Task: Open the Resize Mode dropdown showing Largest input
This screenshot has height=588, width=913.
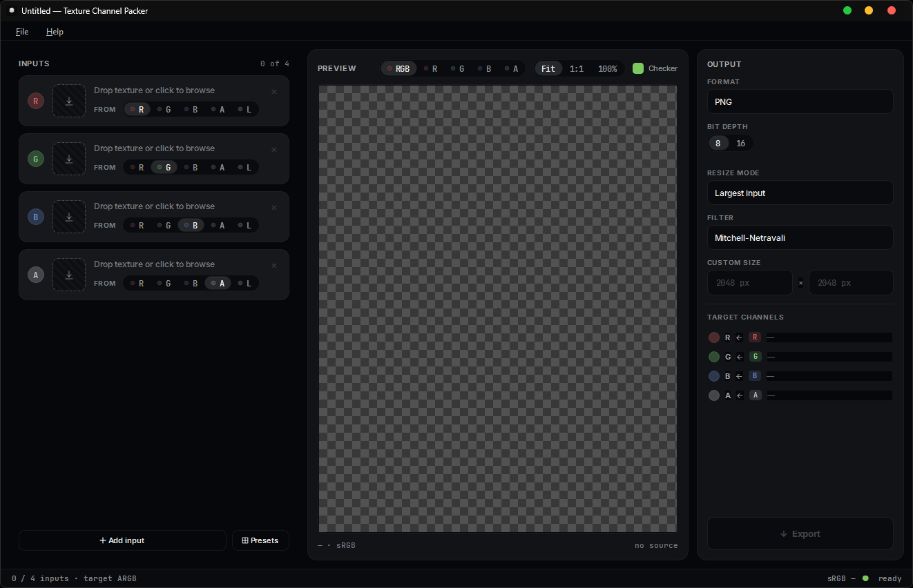Action: coord(800,193)
